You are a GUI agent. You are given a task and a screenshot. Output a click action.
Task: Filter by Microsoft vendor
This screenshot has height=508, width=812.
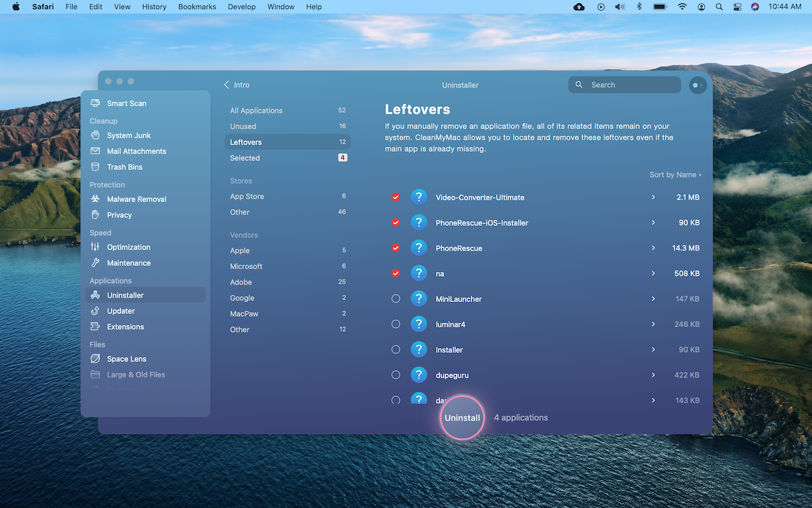point(288,266)
